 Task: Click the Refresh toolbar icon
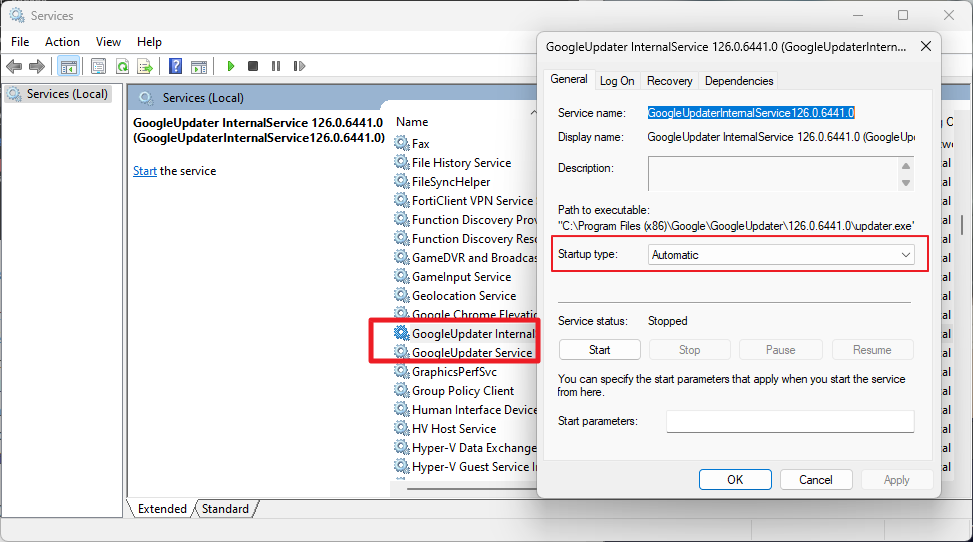122,66
